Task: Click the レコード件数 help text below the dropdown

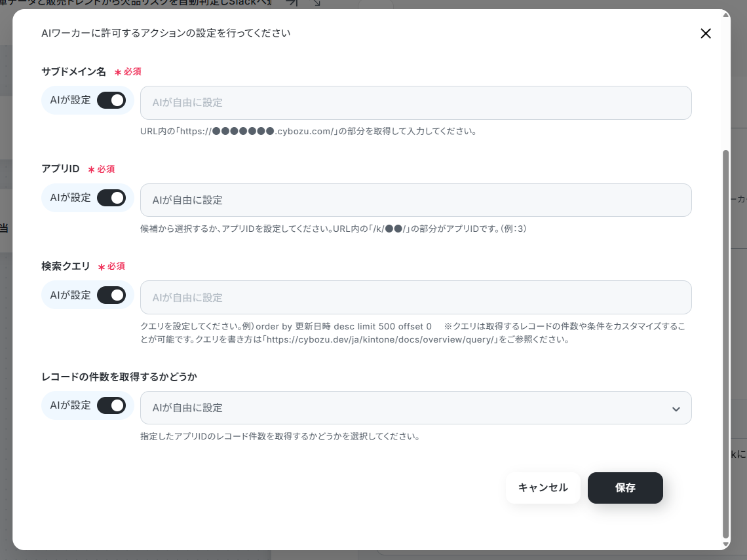Action: [280, 436]
